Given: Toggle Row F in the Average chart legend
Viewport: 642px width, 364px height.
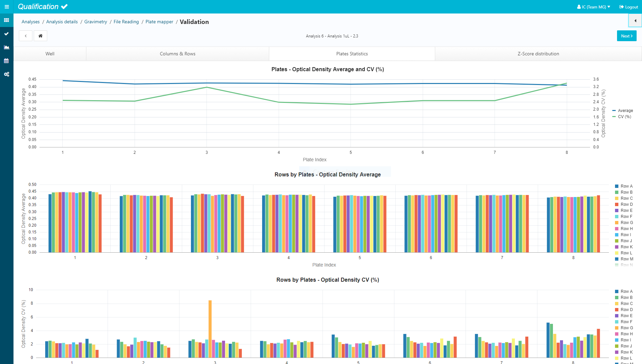Looking at the screenshot, I should pos(624,217).
